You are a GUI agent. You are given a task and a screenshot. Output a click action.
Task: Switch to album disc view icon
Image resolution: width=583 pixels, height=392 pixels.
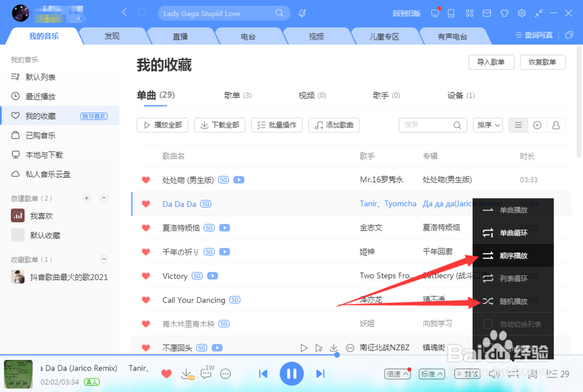pos(537,125)
